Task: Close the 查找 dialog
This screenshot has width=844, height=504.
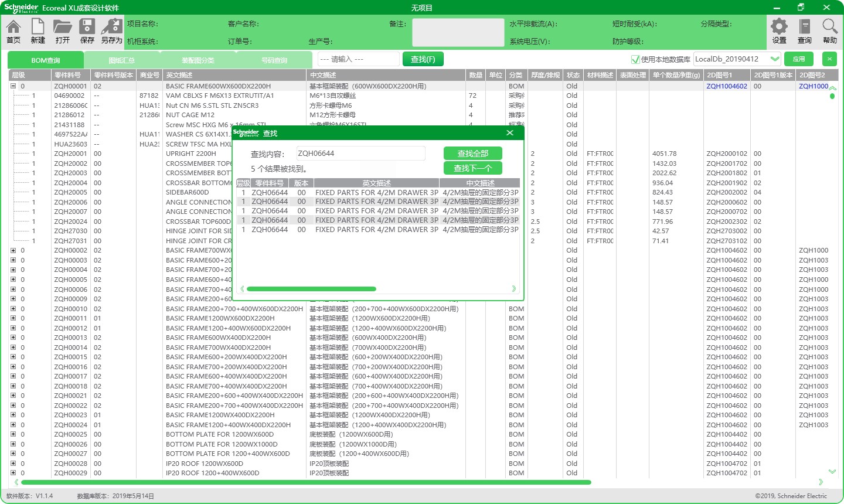Action: click(510, 133)
